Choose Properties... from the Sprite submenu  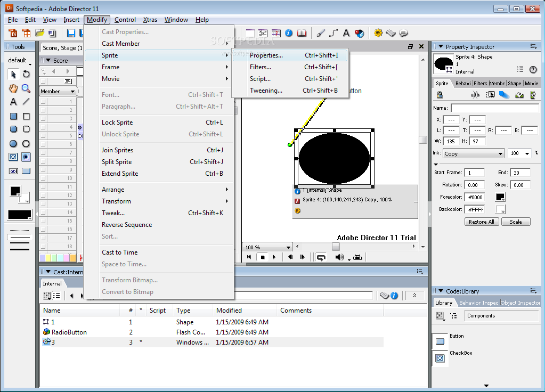[x=290, y=55]
